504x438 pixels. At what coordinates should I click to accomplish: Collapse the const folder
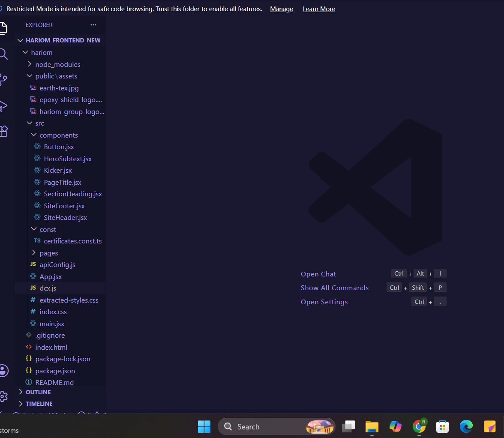60,229
